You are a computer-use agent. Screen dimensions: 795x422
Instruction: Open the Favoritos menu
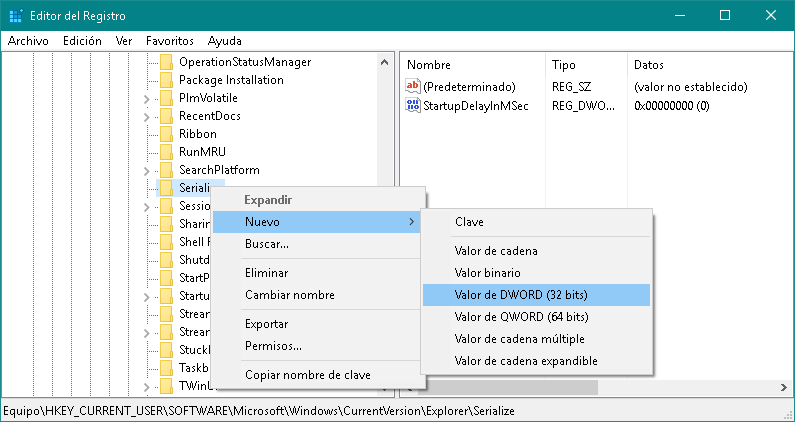pyautogui.click(x=169, y=41)
